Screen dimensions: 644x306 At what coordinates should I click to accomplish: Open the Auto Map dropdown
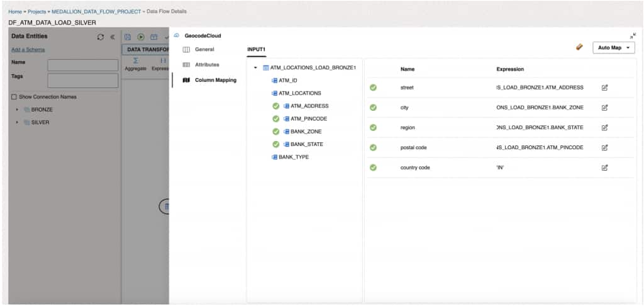click(x=613, y=48)
